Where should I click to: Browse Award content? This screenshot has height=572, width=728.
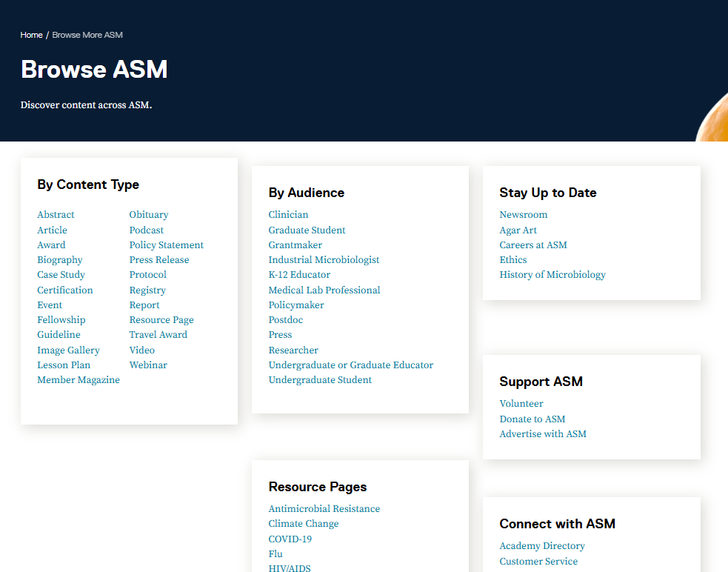pos(51,245)
